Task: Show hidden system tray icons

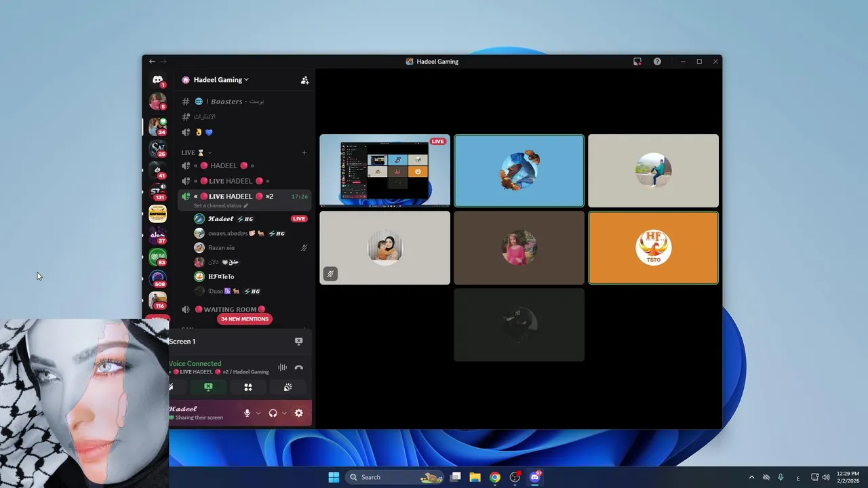Action: [751, 477]
